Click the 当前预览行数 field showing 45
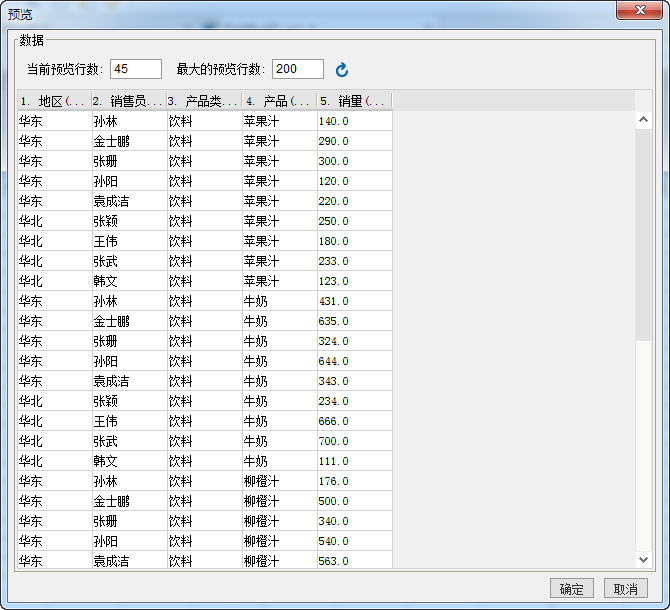670x610 pixels. coord(136,69)
